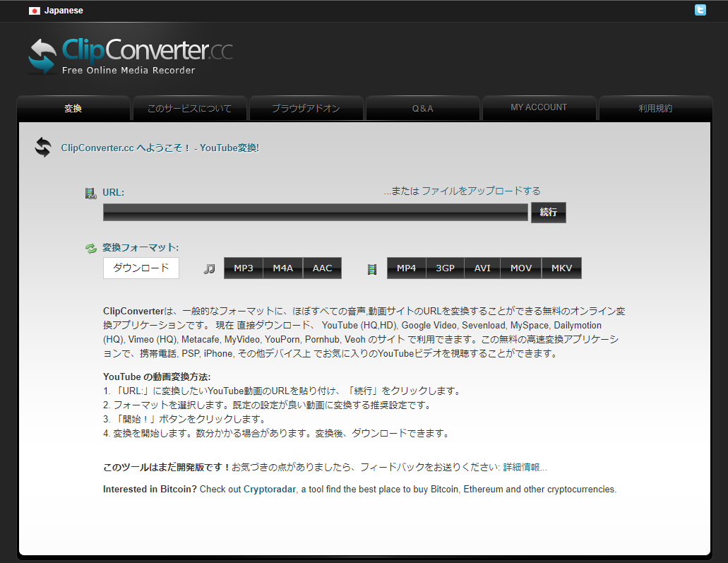Open the ブラウザアドオン tab
The image size is (728, 563).
306,108
